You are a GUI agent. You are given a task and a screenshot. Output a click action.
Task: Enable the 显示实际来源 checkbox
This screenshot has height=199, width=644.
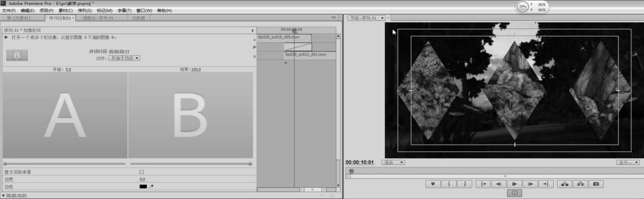142,172
